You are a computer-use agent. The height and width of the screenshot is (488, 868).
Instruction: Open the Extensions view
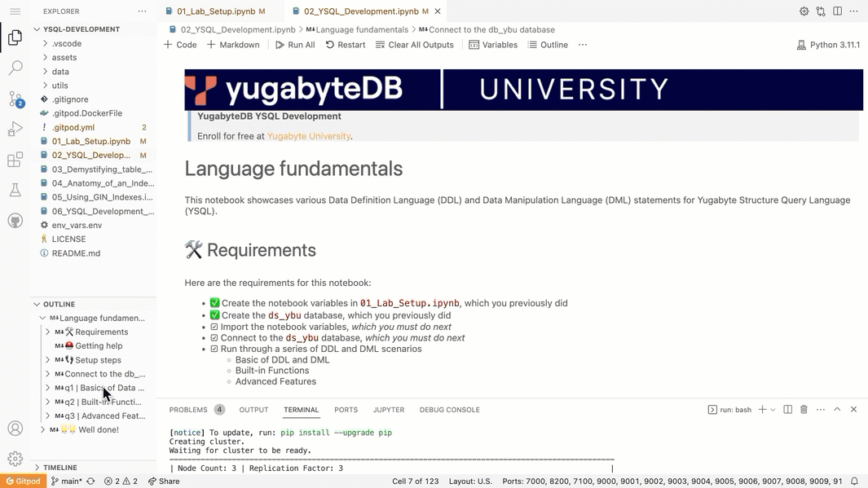pos(15,160)
